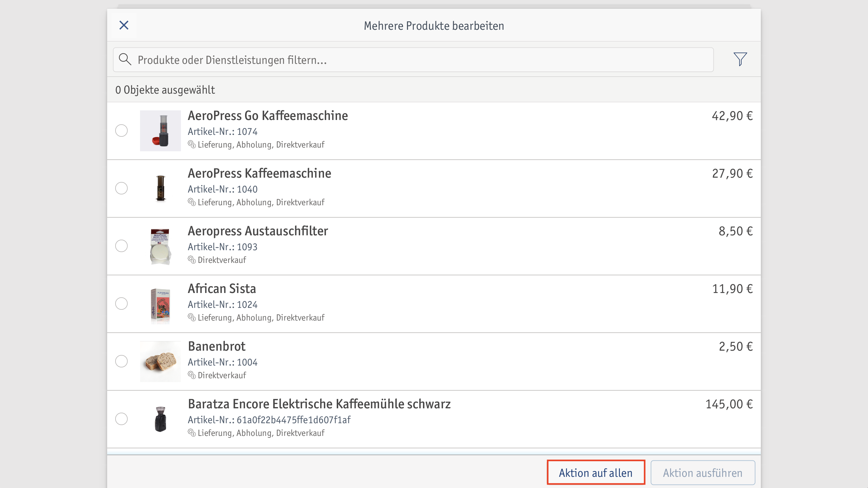The image size is (868, 488).
Task: Select the AeroPress Kaffeemaschine radio button
Action: (121, 188)
